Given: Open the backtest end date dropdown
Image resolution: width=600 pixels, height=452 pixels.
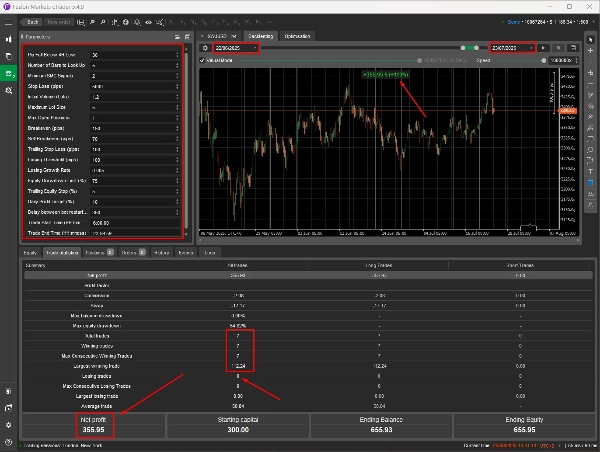Looking at the screenshot, I should tap(512, 48).
